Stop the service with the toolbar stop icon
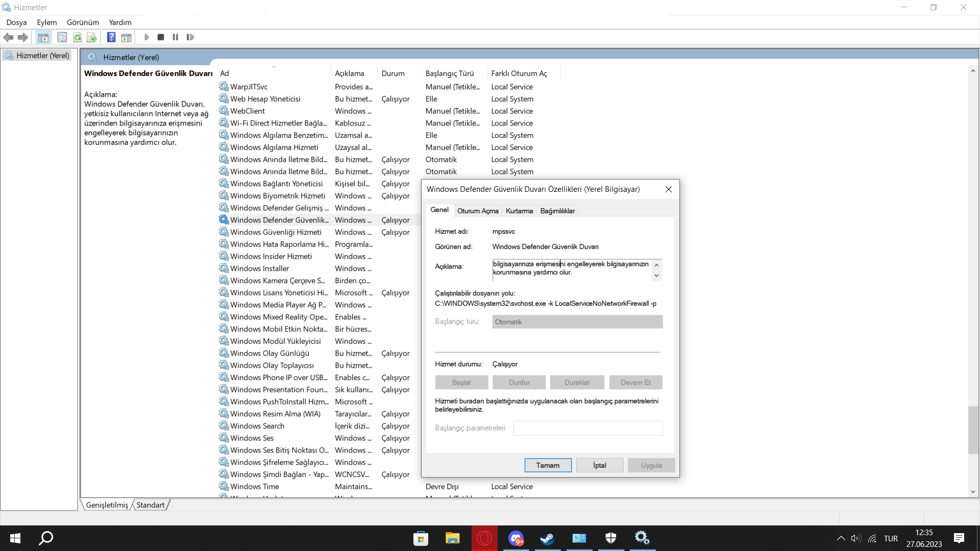Image resolution: width=980 pixels, height=551 pixels. 161,37
